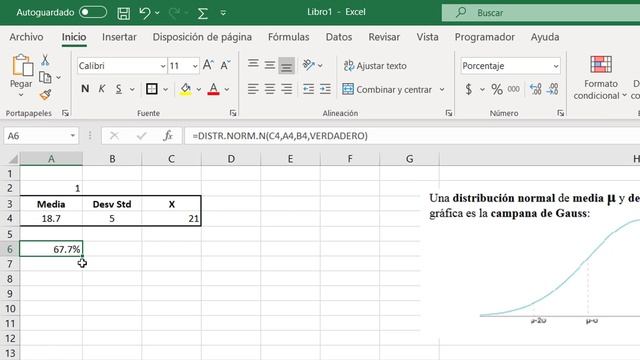640x360 pixels.
Task: Click the Format Painter brush icon
Action: pyautogui.click(x=45, y=95)
